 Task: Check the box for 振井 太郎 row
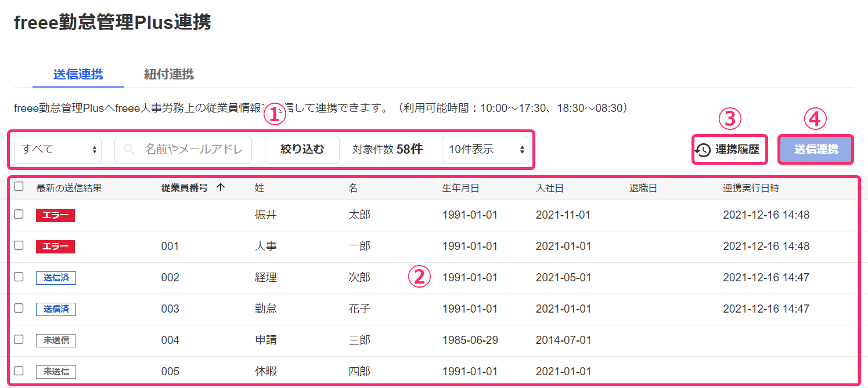pos(19,214)
